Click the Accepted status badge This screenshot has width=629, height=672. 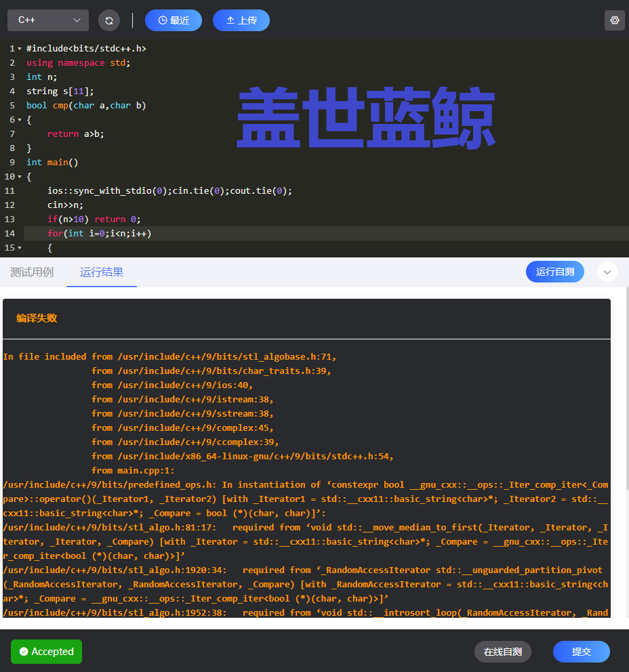[x=46, y=652]
